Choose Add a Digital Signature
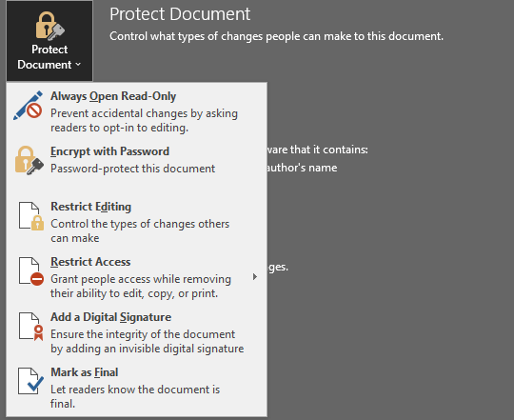 coord(110,317)
